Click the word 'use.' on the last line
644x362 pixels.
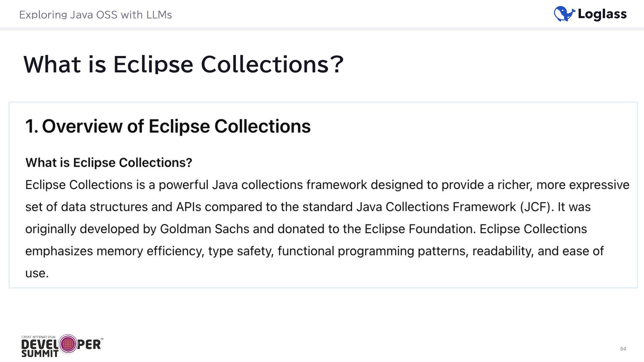coord(37,273)
